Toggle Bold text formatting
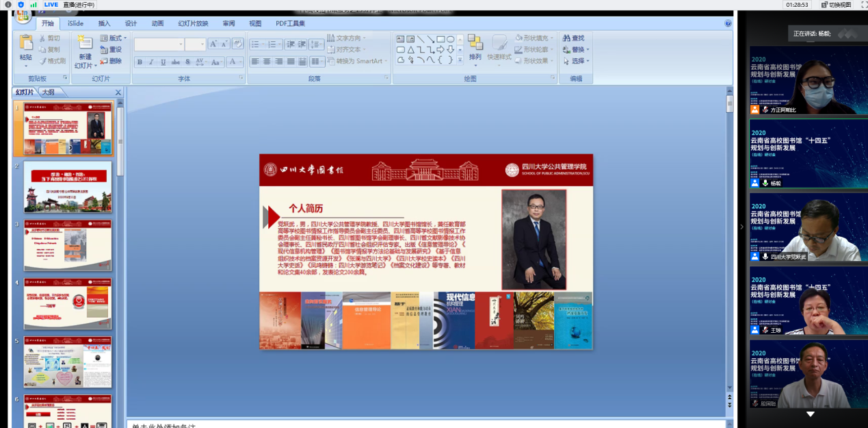 click(x=140, y=62)
